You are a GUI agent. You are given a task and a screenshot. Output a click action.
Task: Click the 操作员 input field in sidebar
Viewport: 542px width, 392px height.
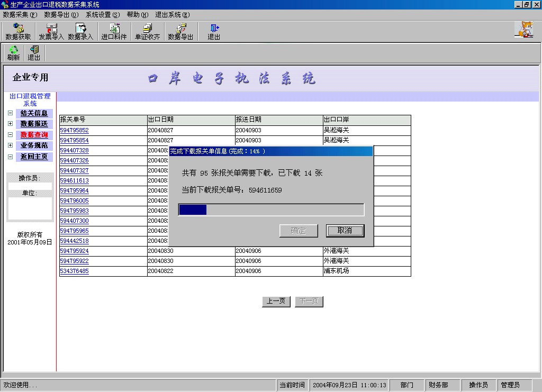point(30,186)
